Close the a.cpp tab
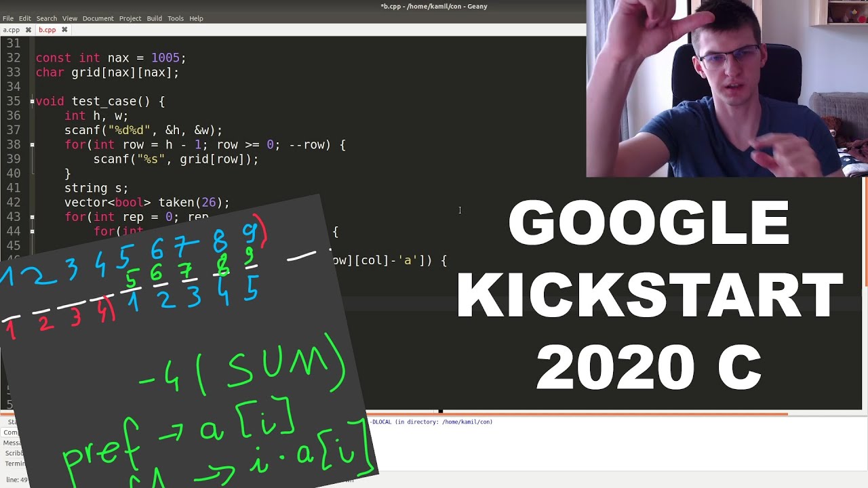The image size is (868, 488). [28, 30]
